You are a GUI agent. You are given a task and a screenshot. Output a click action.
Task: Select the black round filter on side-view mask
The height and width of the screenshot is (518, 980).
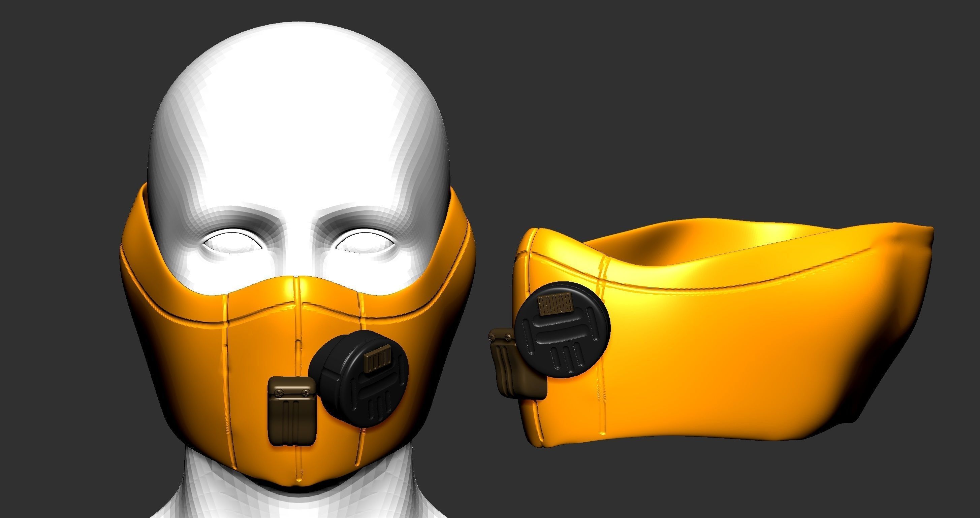tap(562, 330)
